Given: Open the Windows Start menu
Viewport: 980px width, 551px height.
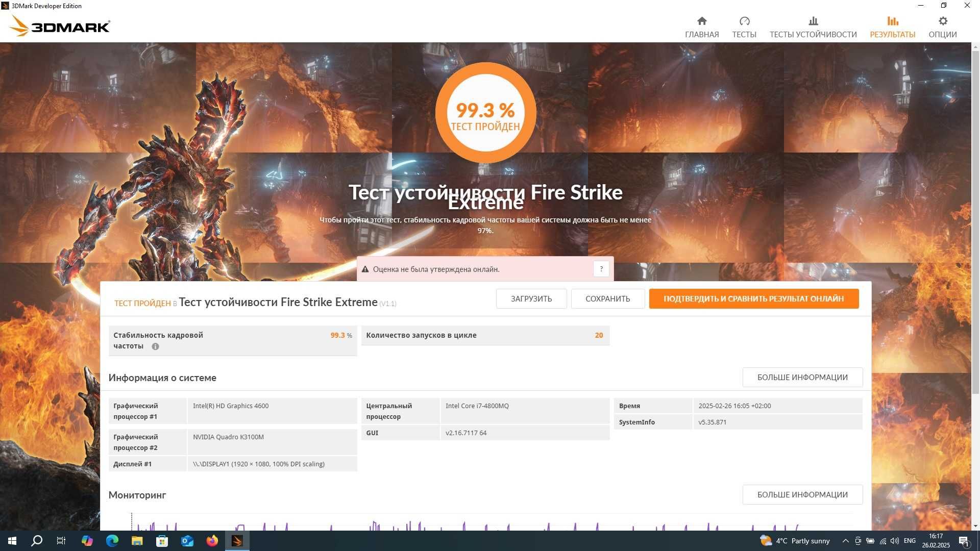Looking at the screenshot, I should pyautogui.click(x=12, y=541).
